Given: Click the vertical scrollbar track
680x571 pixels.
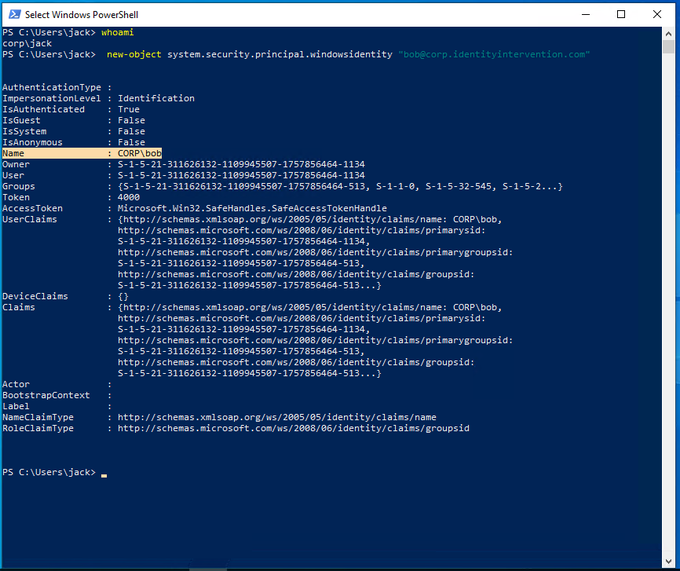Looking at the screenshot, I should point(669,300).
